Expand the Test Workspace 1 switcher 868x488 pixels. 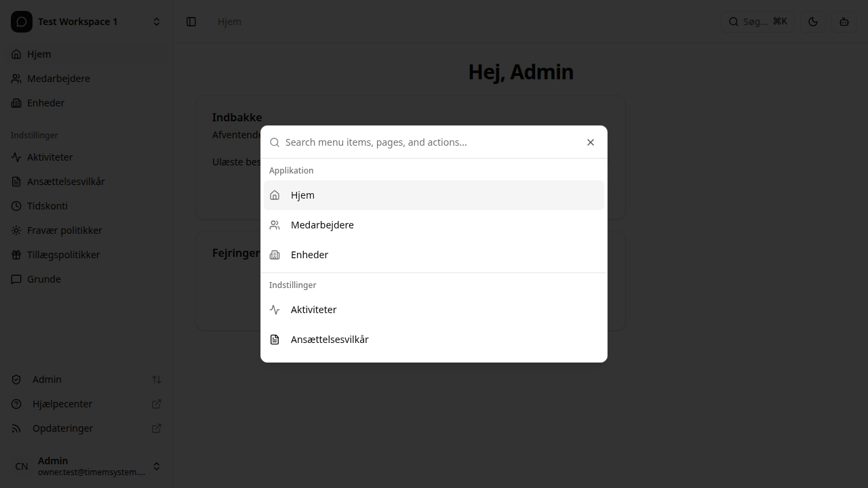[x=86, y=22]
